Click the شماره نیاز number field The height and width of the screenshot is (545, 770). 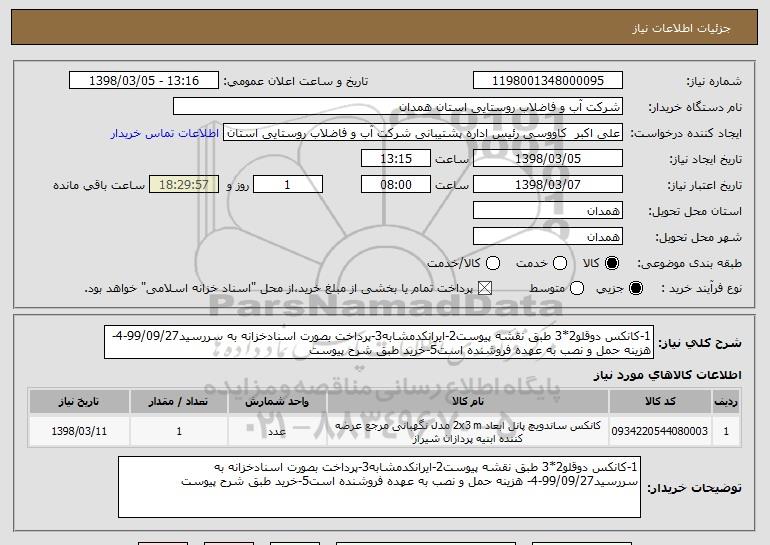548,81
